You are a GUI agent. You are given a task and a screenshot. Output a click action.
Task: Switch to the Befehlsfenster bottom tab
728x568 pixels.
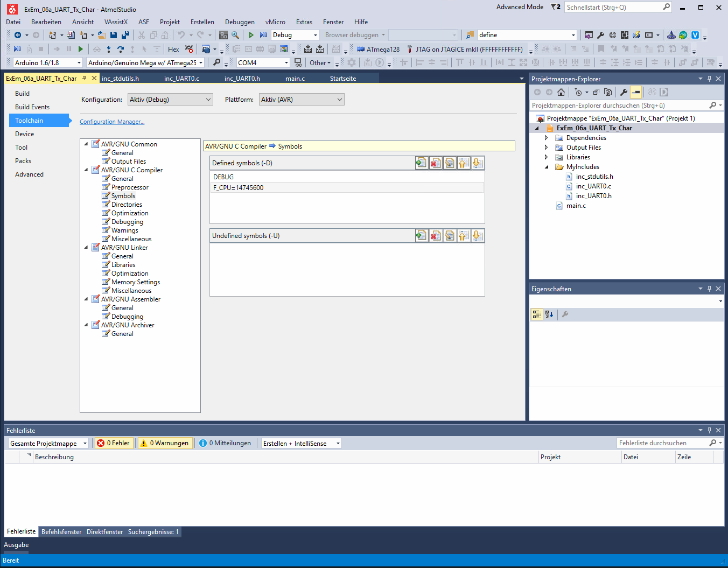(x=61, y=532)
